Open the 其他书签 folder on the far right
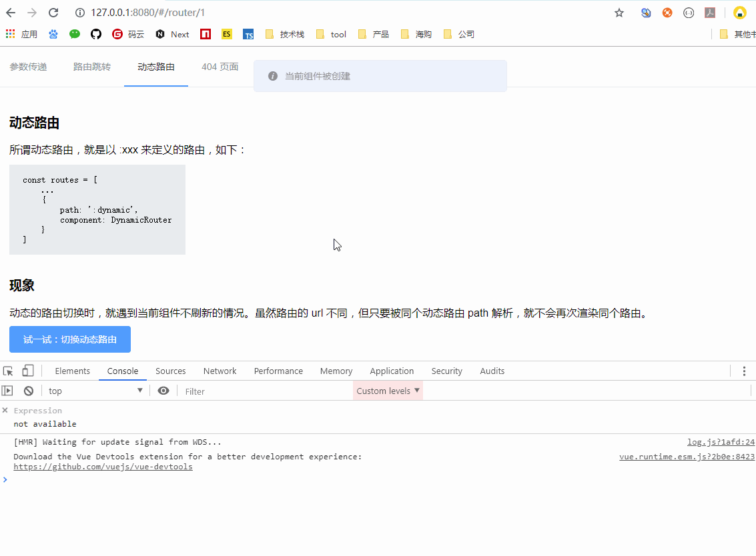This screenshot has width=756, height=556. (737, 34)
